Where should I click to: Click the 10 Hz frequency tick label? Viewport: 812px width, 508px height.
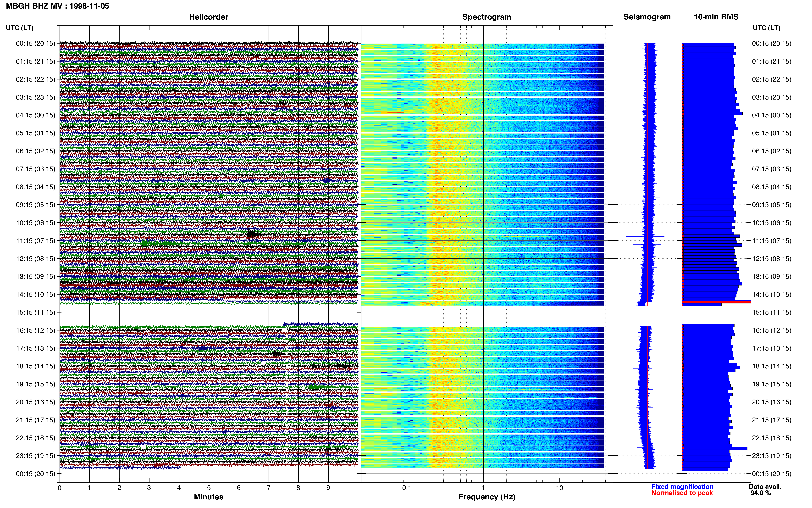click(559, 488)
